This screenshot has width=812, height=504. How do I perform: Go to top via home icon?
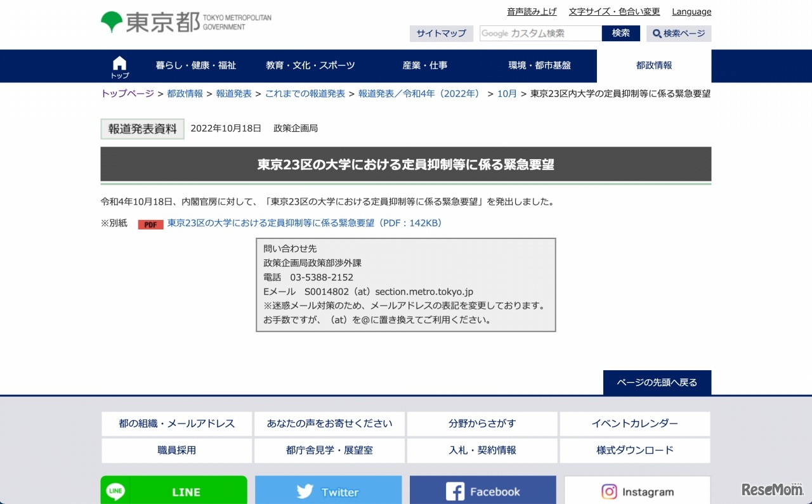[119, 66]
